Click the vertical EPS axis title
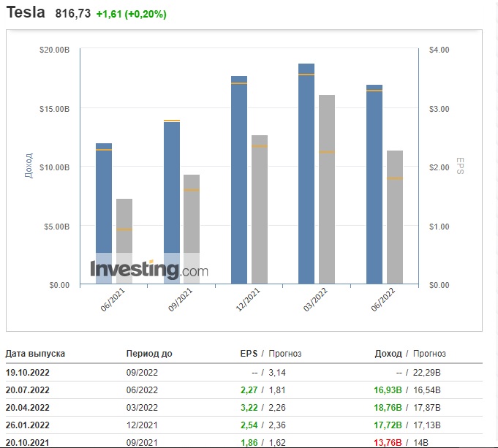This screenshot has height=448, width=498. [x=460, y=166]
